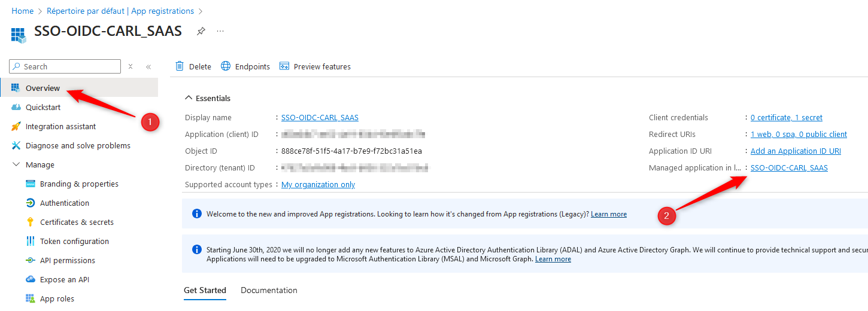Open the ellipsis more options menu
The image size is (868, 311).
pos(220,31)
